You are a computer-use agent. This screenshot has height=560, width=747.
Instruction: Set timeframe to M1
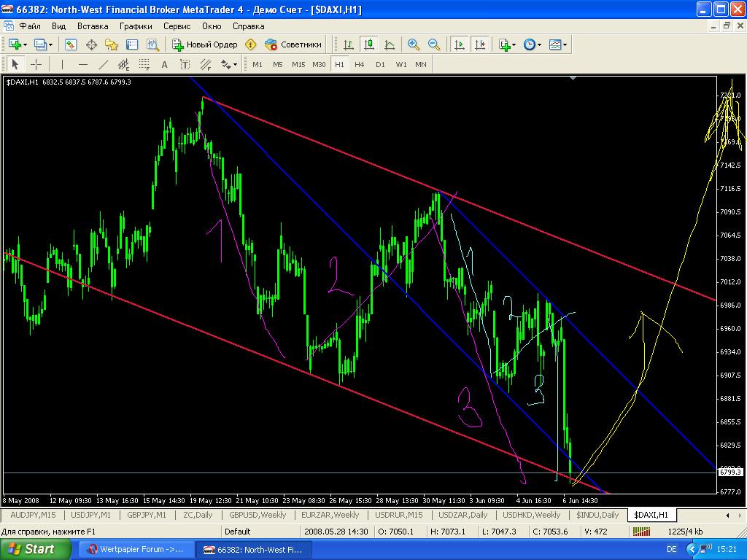coord(258,64)
